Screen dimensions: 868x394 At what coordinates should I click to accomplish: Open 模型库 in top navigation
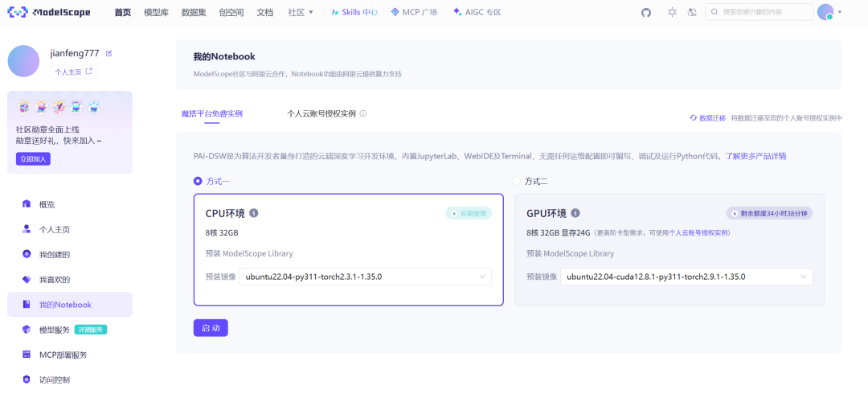point(156,12)
